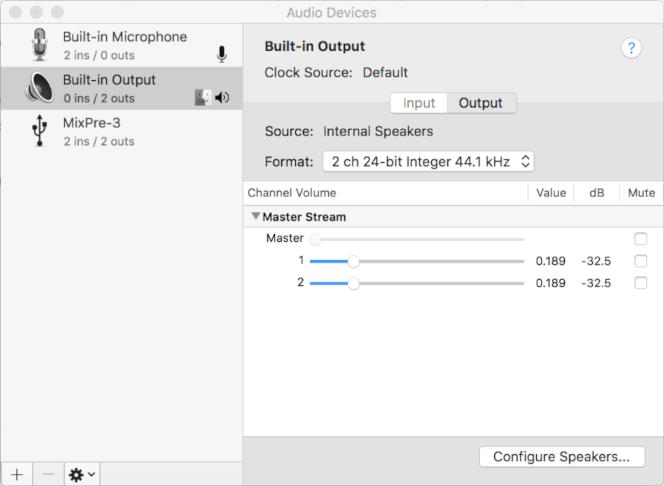664x486 pixels.
Task: Click the MixPre-3 USB device icon
Action: click(x=39, y=131)
